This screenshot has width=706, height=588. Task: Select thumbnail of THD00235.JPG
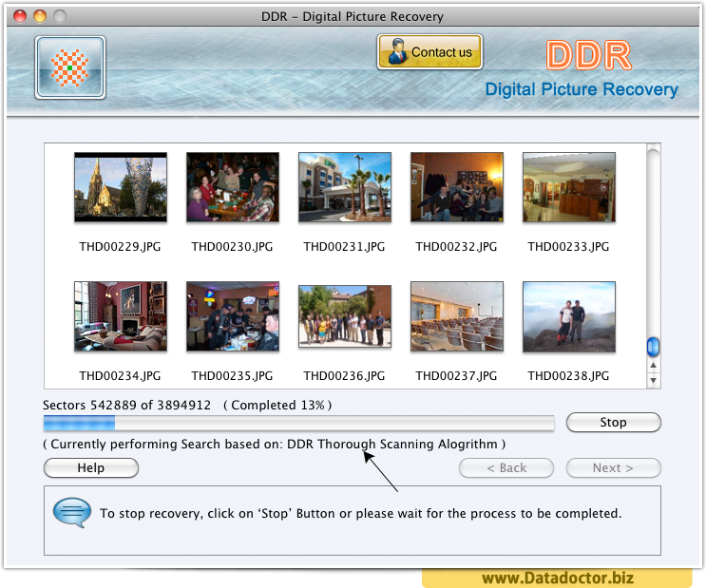pyautogui.click(x=233, y=316)
